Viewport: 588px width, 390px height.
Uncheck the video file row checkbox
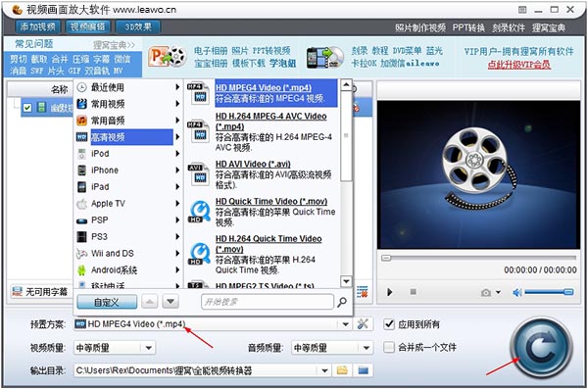click(27, 108)
